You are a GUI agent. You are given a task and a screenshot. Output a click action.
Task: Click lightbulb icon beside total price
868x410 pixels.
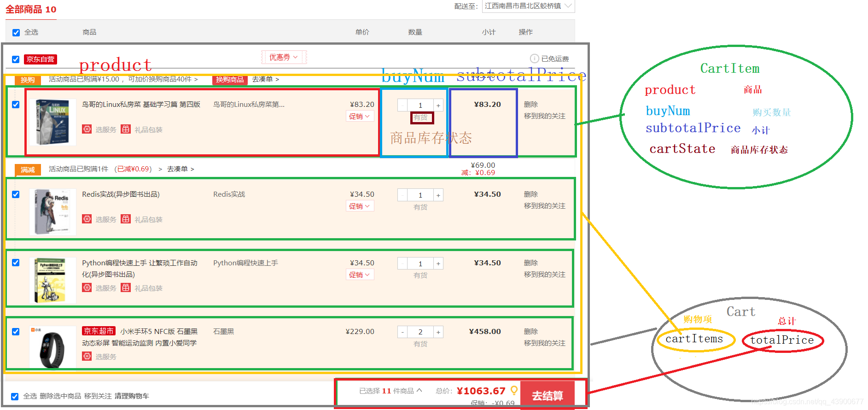pyautogui.click(x=514, y=391)
